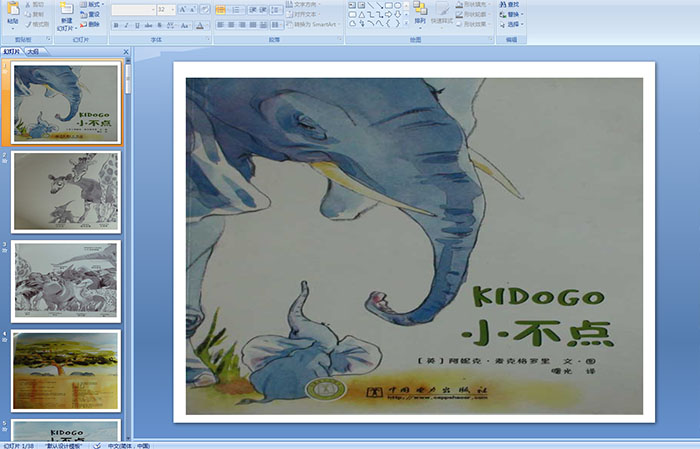Toggle Center text alignment
Screen dimensions: 700x449
click(x=231, y=25)
